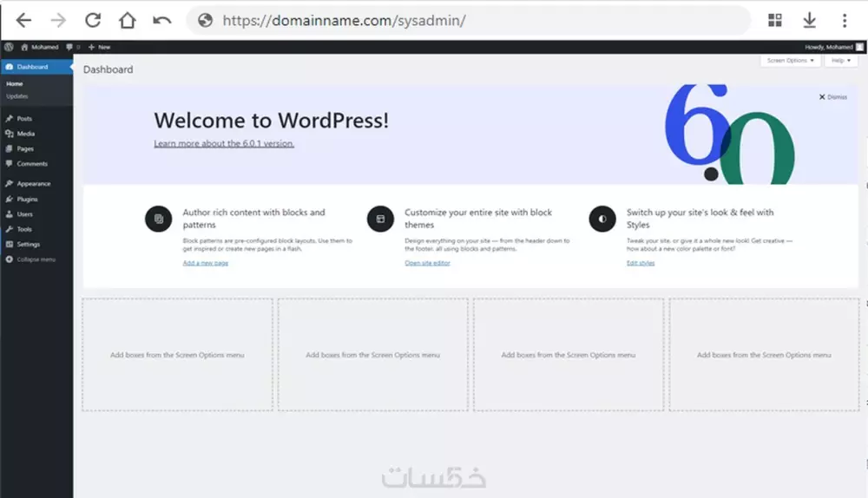Open comments bubble in admin bar
The height and width of the screenshot is (498, 868).
[x=69, y=47]
